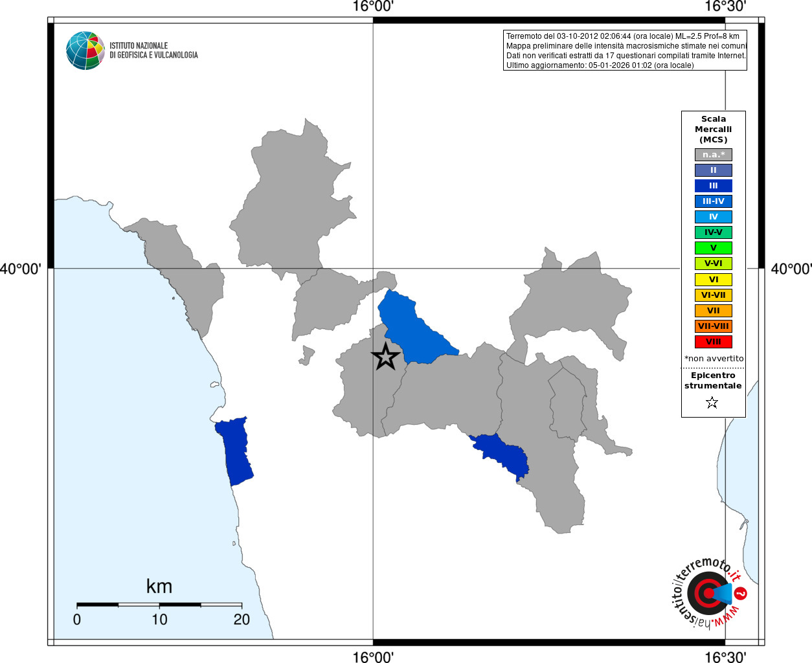Click the IV-V intensity legend swatch
The image size is (812, 663).
pos(714,232)
